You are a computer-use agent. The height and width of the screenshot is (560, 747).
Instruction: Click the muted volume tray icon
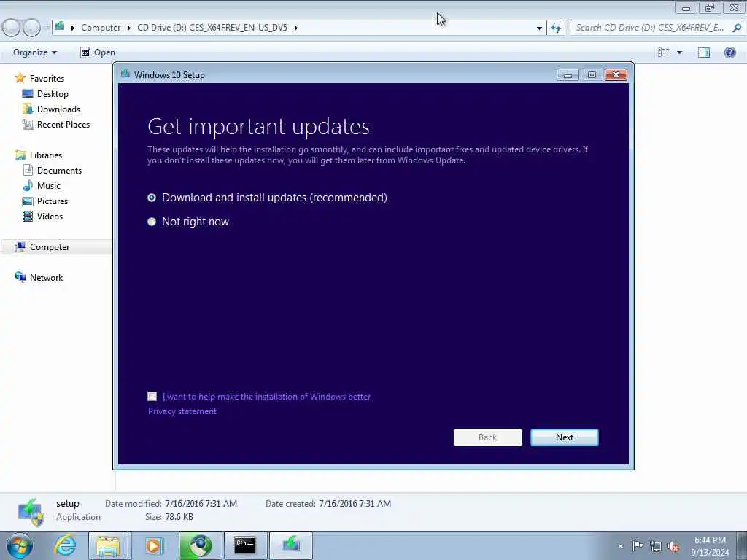[x=673, y=547]
